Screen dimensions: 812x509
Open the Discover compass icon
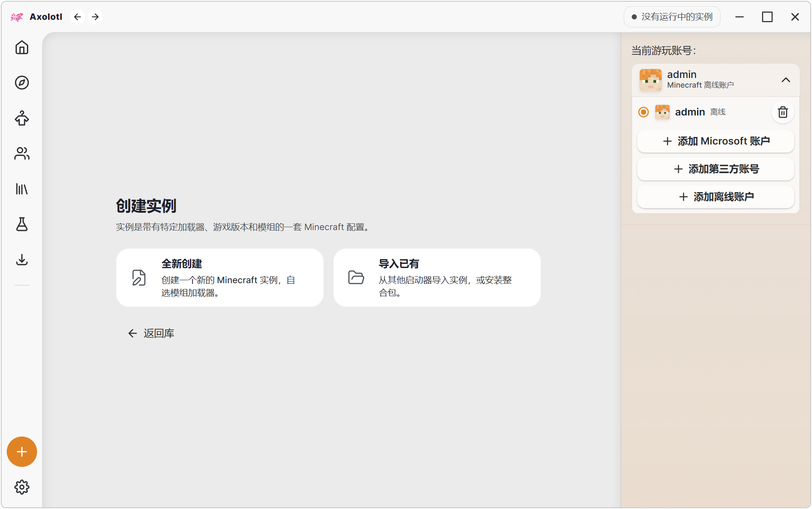click(22, 83)
